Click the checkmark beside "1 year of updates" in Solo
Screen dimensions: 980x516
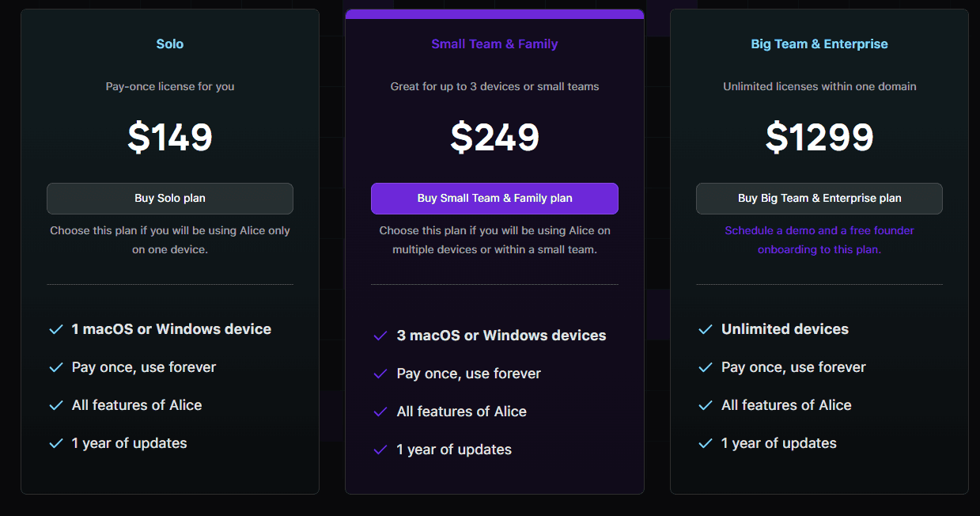tap(55, 442)
